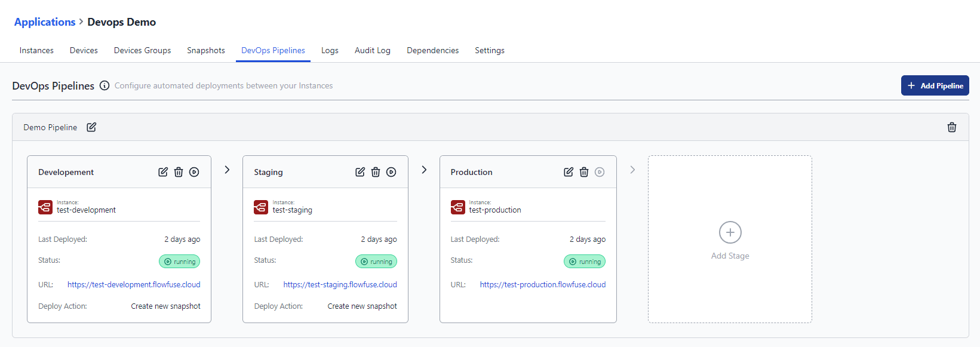Delete the Developement stage

pyautogui.click(x=179, y=172)
